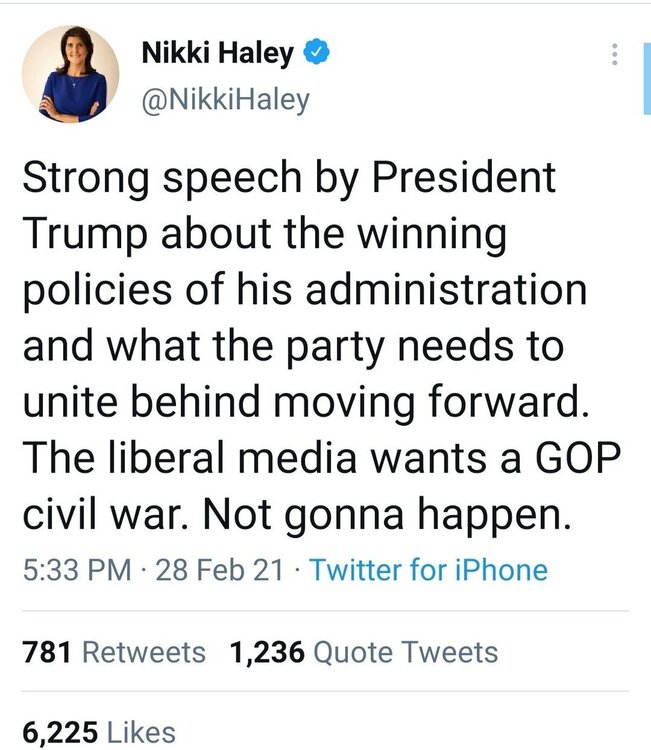The height and width of the screenshot is (750, 651).
Task: Click the 5:33 PM timestamp
Action: click(76, 570)
